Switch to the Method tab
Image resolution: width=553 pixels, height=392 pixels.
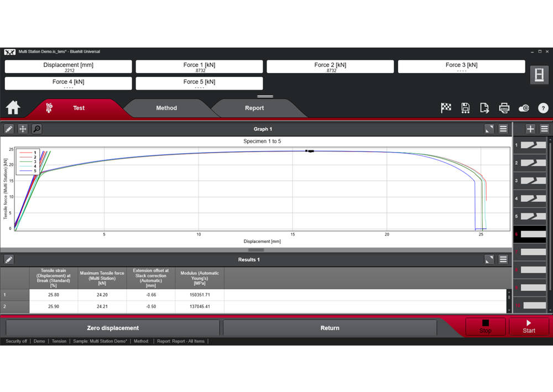tap(166, 108)
